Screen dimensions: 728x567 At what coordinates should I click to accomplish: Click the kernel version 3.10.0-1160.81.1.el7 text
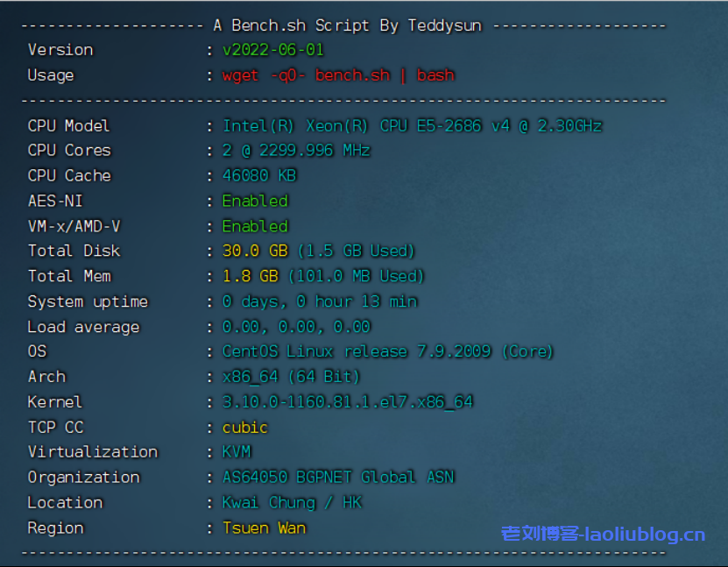click(347, 402)
